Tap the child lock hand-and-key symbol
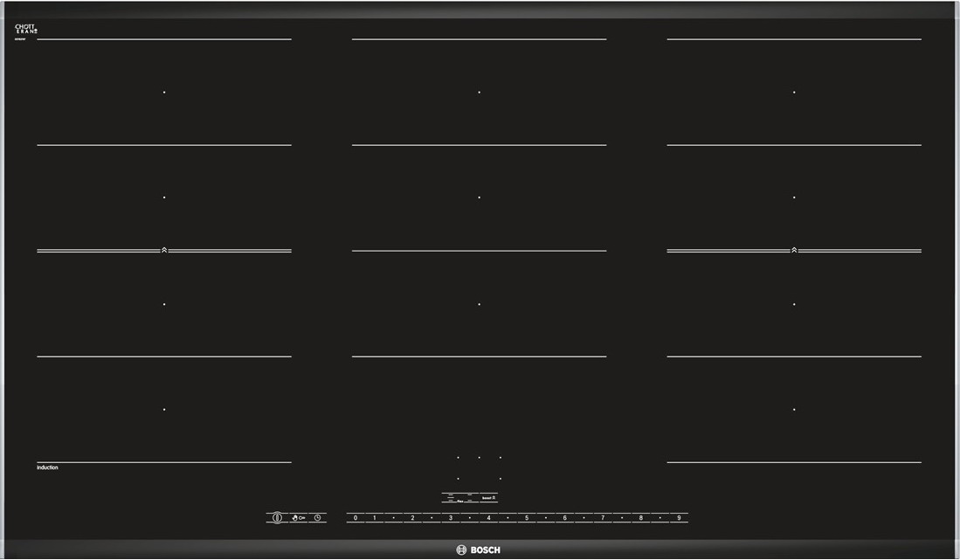This screenshot has height=560, width=960. (298, 518)
